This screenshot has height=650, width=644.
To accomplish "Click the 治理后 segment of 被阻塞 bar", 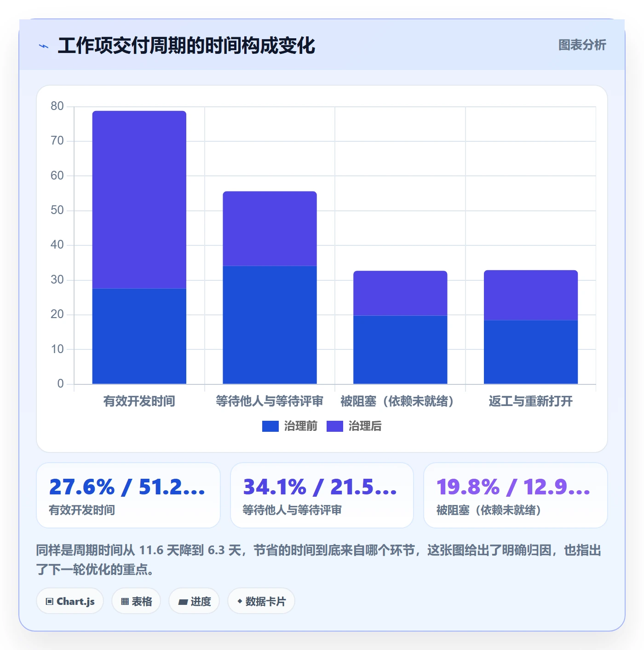I will (400, 293).
